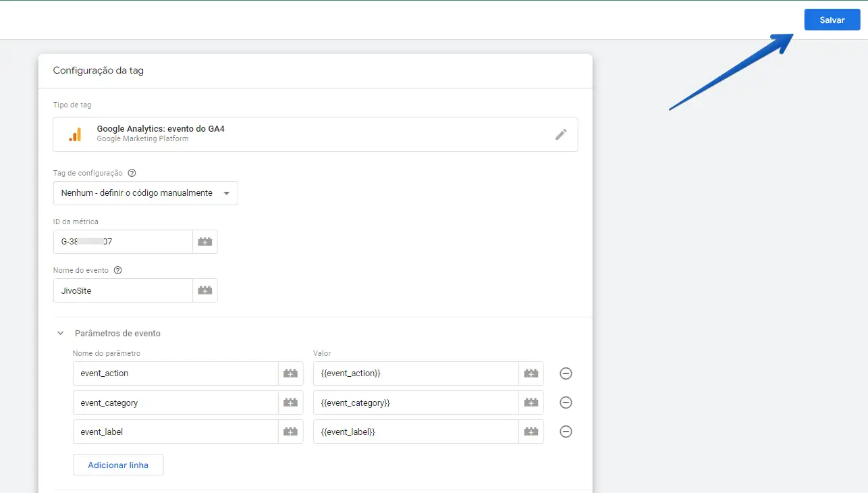Screen dimensions: 868x493
Task: Remove the event_action parameter row
Action: (566, 373)
